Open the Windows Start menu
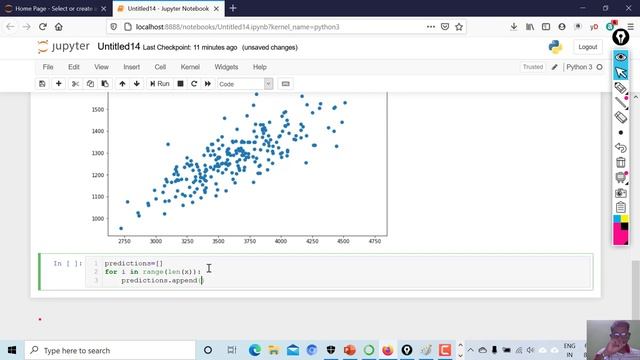The height and width of the screenshot is (360, 640). (12, 350)
